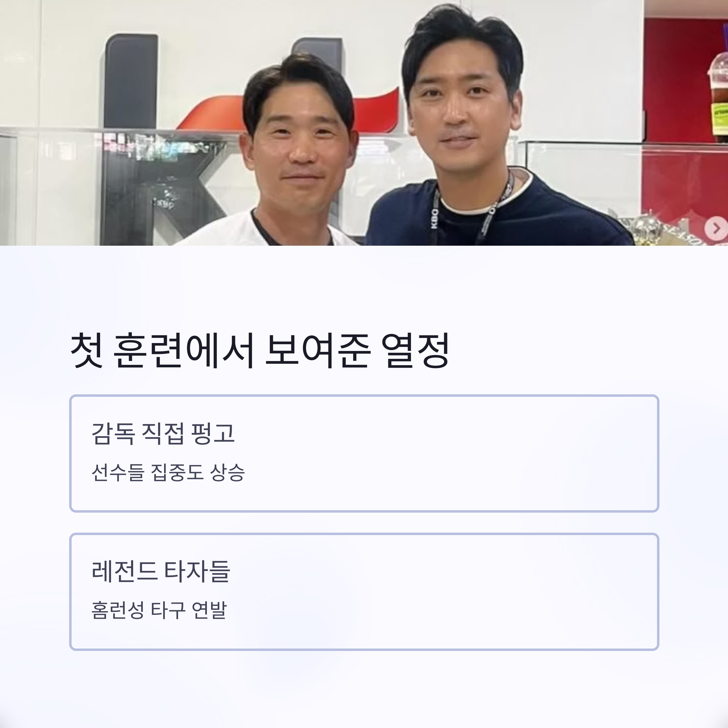Open the photo of two men at the top
The width and height of the screenshot is (728, 728).
coord(364,123)
